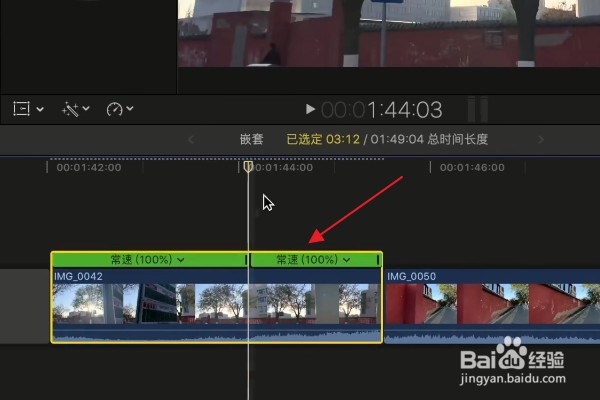Open the retime menu chevron
The image size is (600, 400).
[x=130, y=109]
